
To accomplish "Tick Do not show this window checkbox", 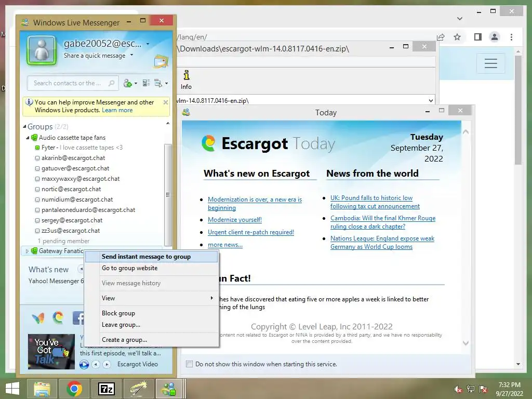I will coord(189,364).
